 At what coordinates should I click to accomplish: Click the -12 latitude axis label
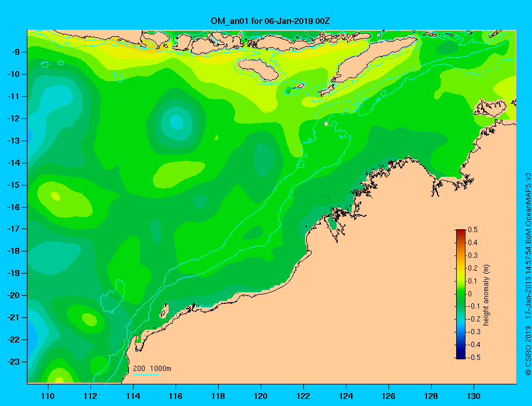pyautogui.click(x=12, y=119)
